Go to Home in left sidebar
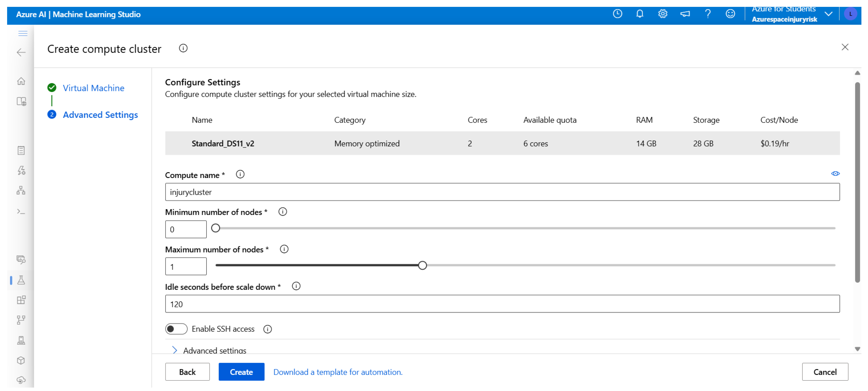 21,81
